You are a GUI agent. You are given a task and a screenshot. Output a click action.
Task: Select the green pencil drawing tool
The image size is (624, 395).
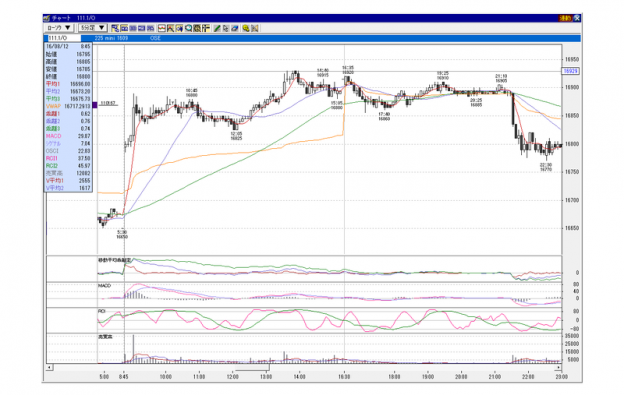click(217, 28)
